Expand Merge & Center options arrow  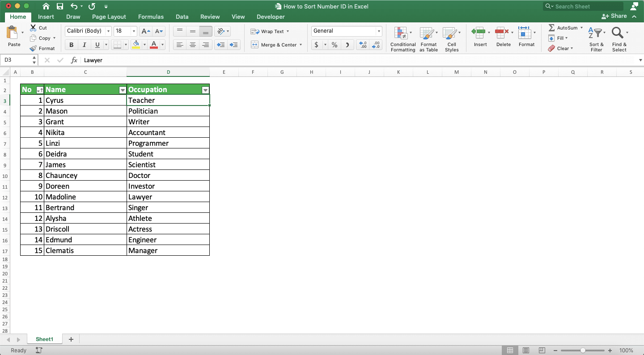click(x=301, y=45)
